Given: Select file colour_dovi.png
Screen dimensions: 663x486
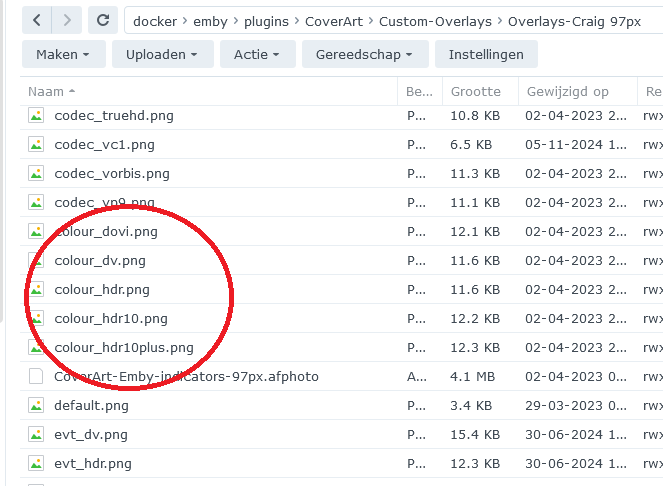Looking at the screenshot, I should coord(106,231).
